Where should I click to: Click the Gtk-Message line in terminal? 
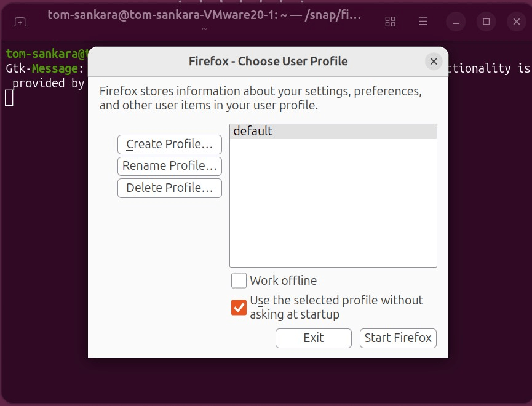[x=45, y=68]
